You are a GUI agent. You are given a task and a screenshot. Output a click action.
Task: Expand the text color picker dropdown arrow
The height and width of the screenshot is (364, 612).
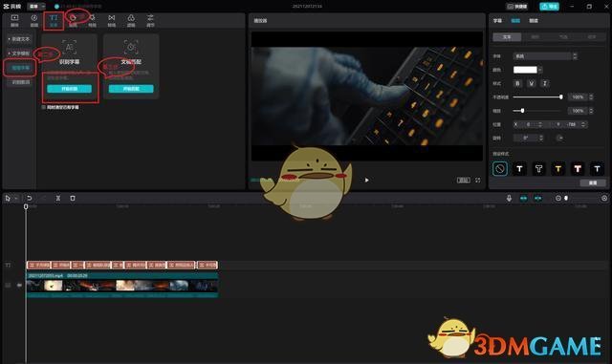[x=540, y=70]
